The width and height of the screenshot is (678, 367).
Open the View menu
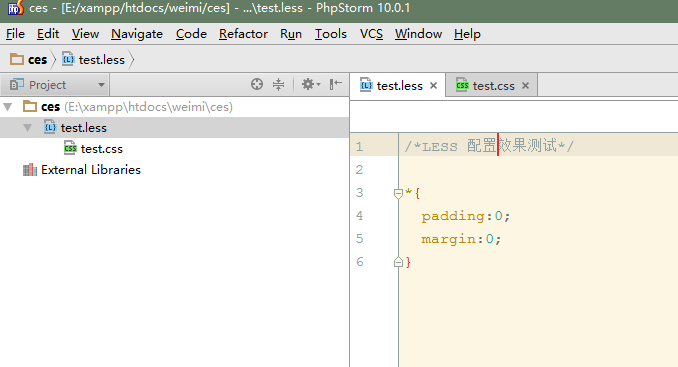tap(85, 34)
